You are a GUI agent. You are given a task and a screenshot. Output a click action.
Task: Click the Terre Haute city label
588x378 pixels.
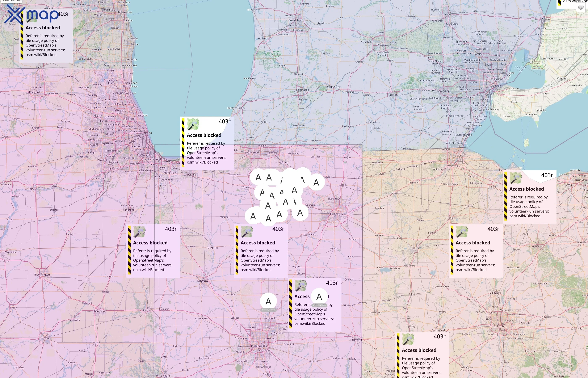pos(163,375)
